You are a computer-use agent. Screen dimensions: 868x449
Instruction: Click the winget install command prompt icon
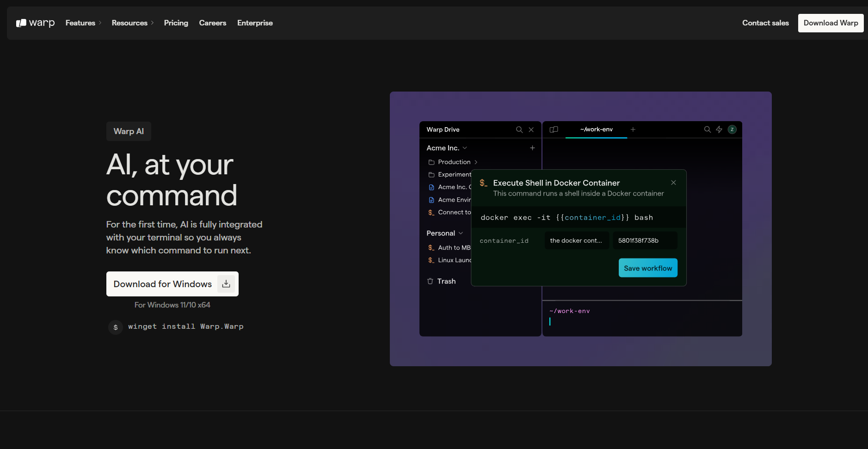[x=115, y=326]
